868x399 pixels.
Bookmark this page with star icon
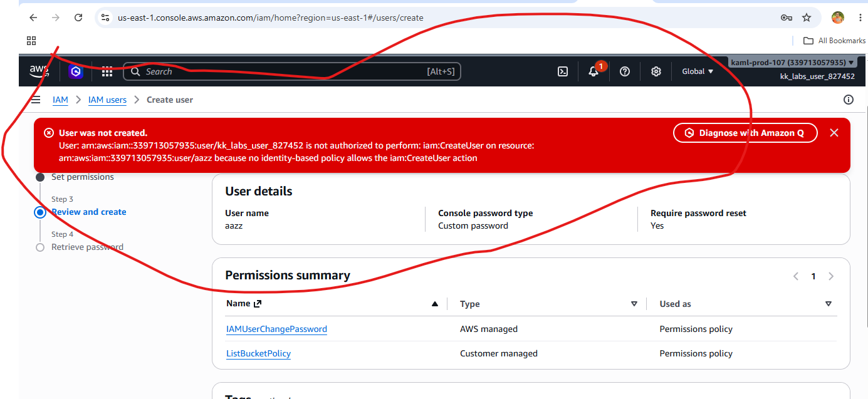(x=807, y=18)
